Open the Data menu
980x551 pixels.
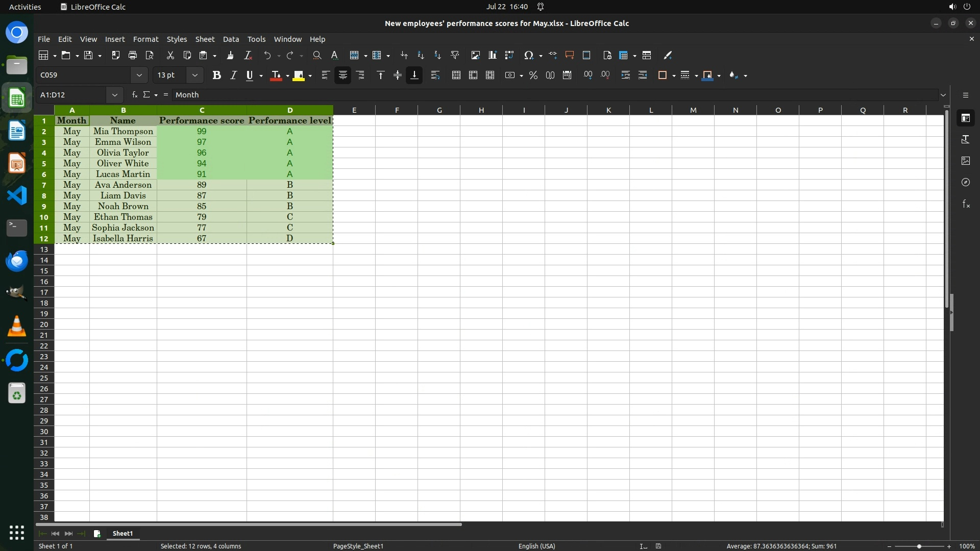coord(231,39)
